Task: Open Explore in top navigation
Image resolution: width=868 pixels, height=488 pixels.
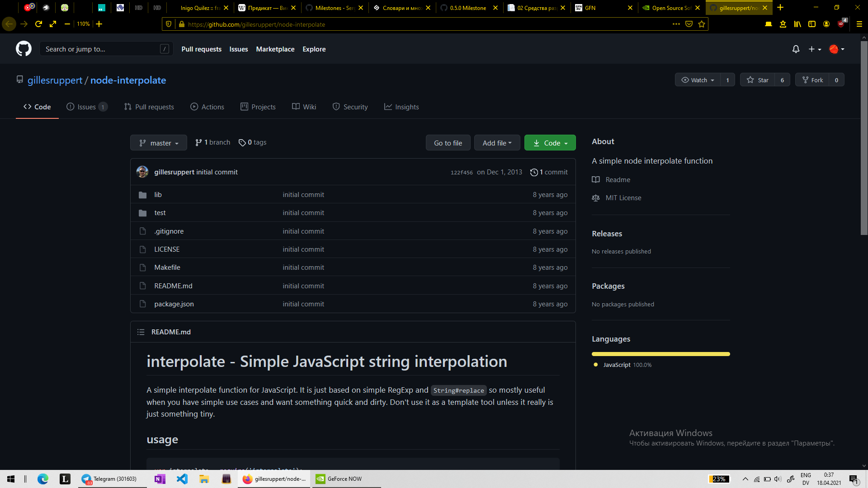Action: [x=314, y=49]
